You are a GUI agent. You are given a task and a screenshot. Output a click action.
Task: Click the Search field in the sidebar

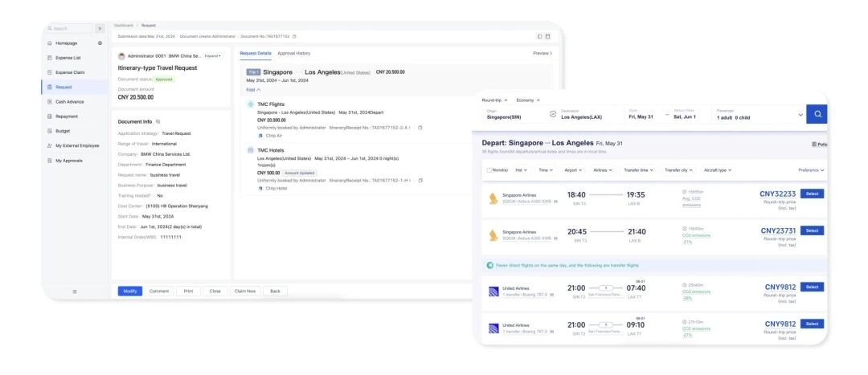coord(68,28)
